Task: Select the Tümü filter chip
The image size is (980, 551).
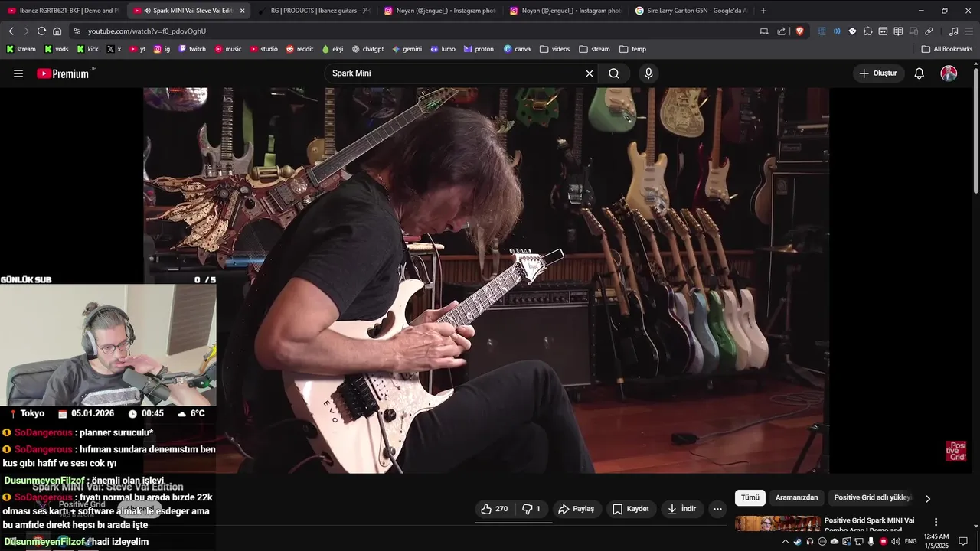Action: point(750,497)
